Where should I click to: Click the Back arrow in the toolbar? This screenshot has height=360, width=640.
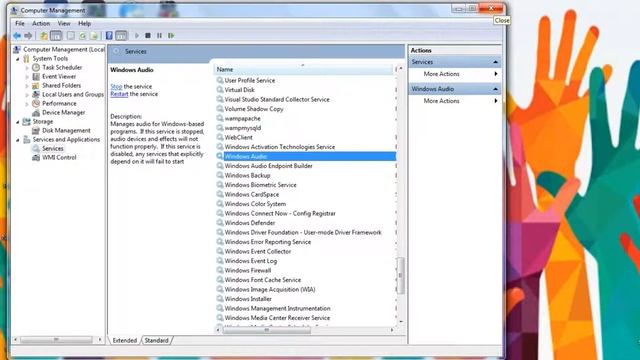[x=17, y=36]
